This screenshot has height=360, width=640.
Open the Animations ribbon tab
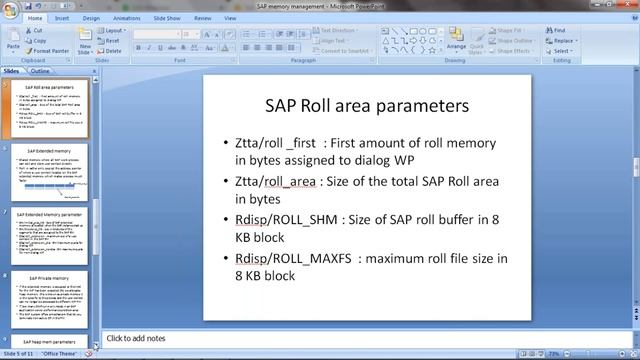pyautogui.click(x=127, y=18)
